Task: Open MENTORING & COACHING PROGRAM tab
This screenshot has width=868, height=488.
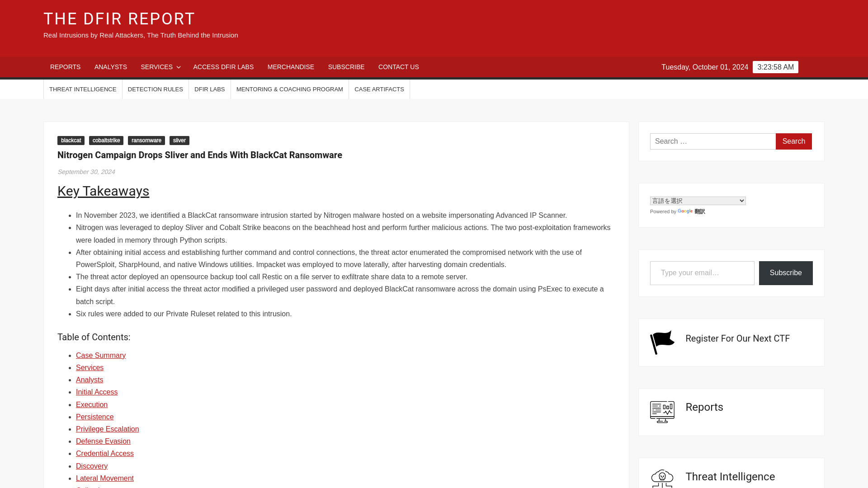Action: 290,89
